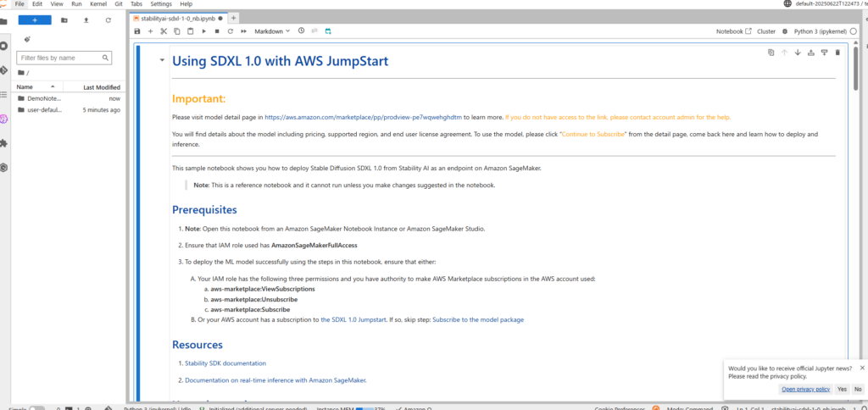Open the Help menu

point(186,3)
